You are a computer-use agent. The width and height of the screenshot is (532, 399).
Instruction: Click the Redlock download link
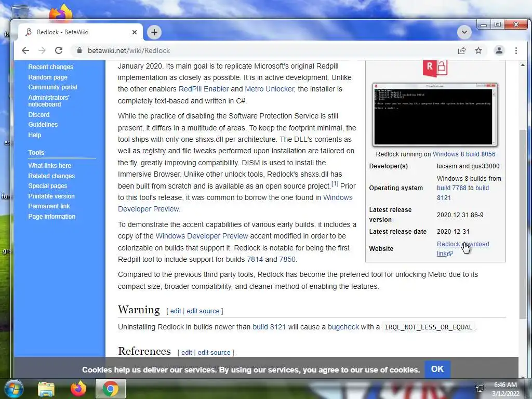coord(463,248)
